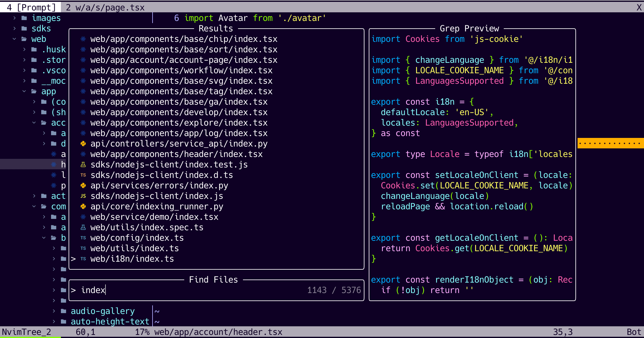Expand the images folder chevron
The image size is (644, 338).
(14, 18)
